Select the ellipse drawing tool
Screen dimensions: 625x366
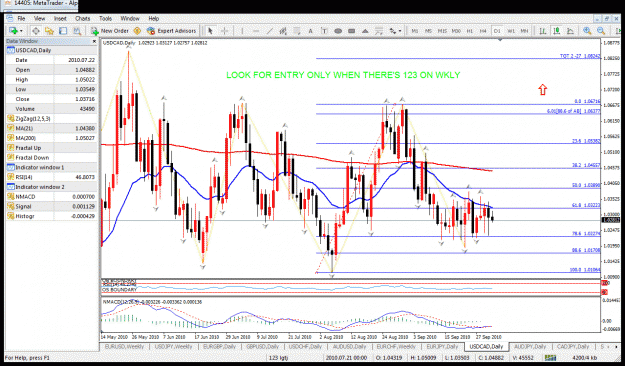point(338,31)
